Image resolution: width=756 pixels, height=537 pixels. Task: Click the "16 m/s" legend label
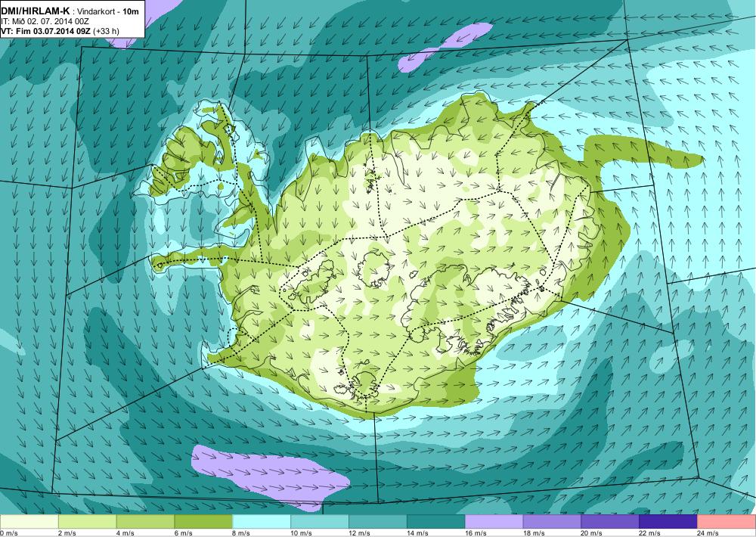tap(476, 532)
